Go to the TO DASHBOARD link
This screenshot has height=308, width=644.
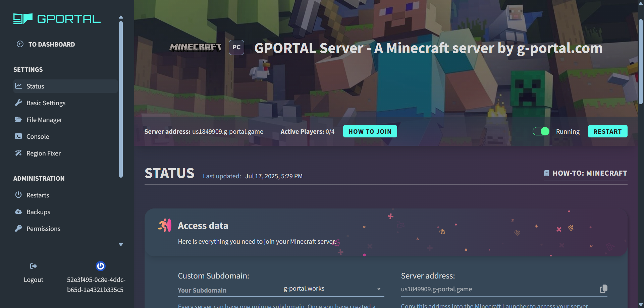tap(51, 44)
